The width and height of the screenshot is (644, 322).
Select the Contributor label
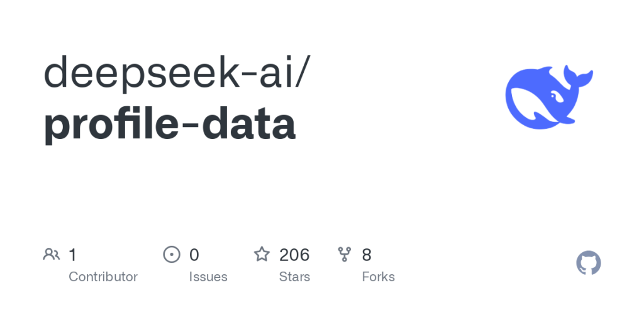pyautogui.click(x=103, y=277)
